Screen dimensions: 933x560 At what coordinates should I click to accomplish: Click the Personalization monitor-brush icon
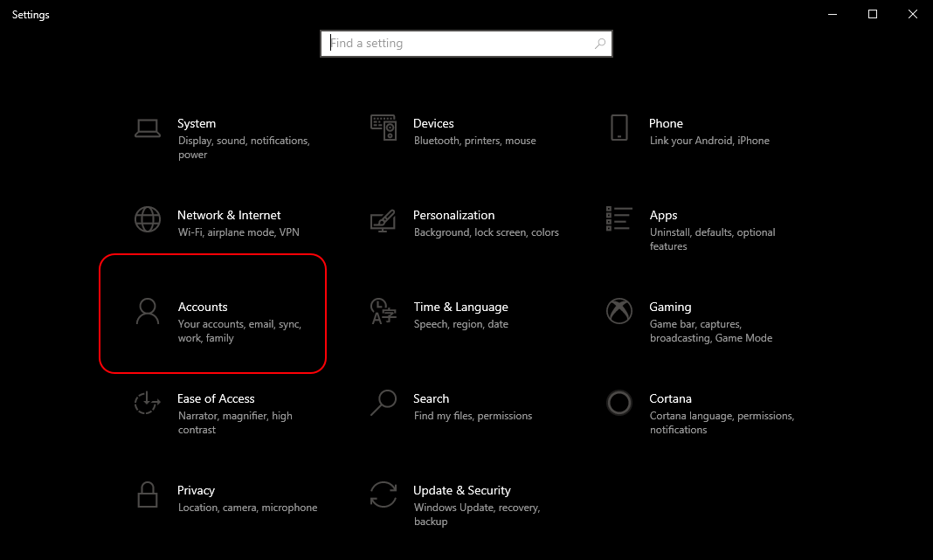(x=384, y=221)
